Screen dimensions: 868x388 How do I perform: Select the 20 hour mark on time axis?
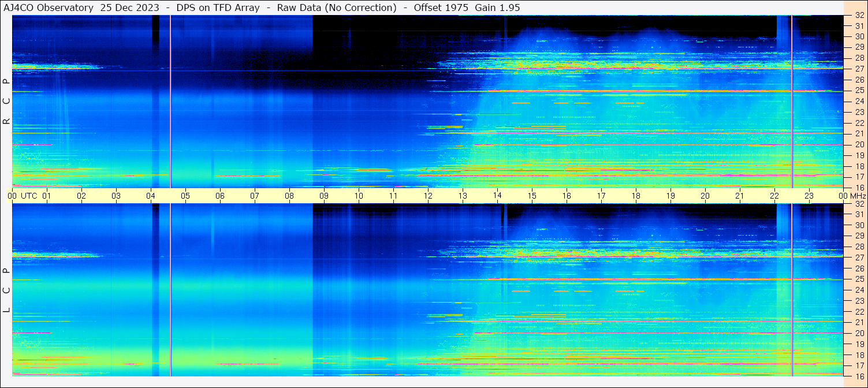point(705,196)
